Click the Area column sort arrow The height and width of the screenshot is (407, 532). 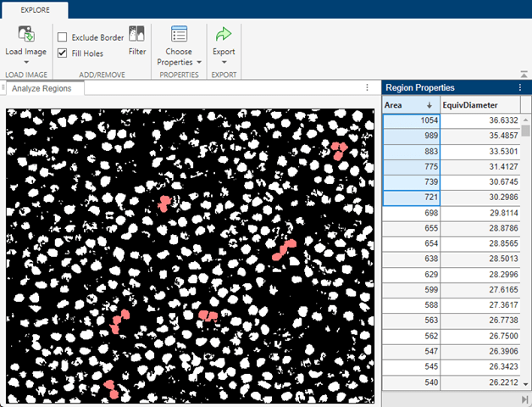click(x=429, y=105)
